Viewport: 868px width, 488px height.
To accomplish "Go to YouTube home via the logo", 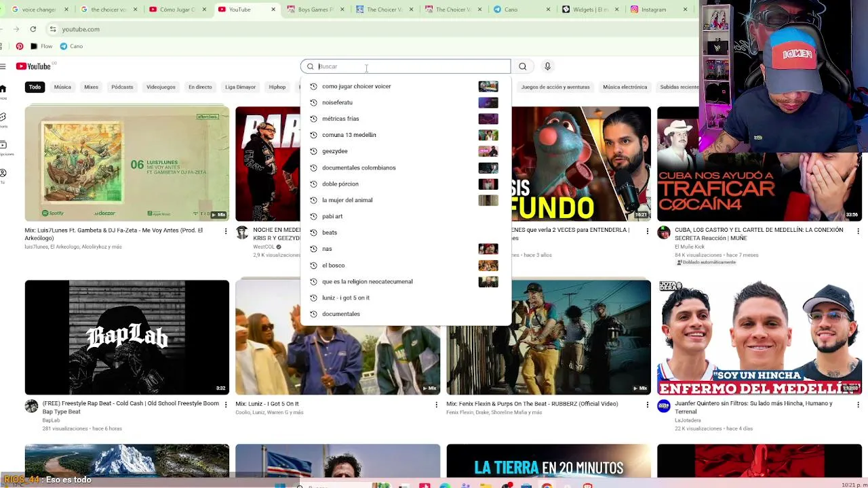I will click(x=34, y=66).
